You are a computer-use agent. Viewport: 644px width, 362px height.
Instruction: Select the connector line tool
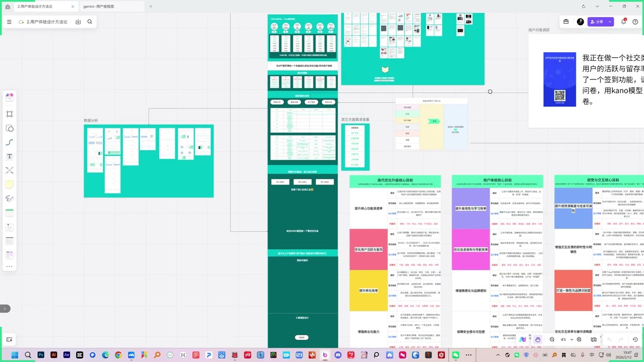(x=10, y=142)
